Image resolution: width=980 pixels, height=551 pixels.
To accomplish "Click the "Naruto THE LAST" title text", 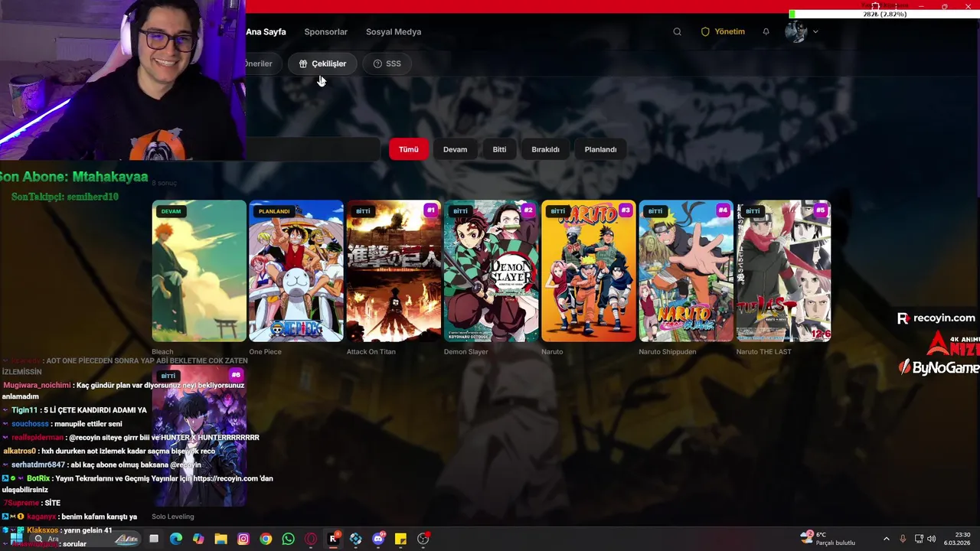I will pos(764,352).
